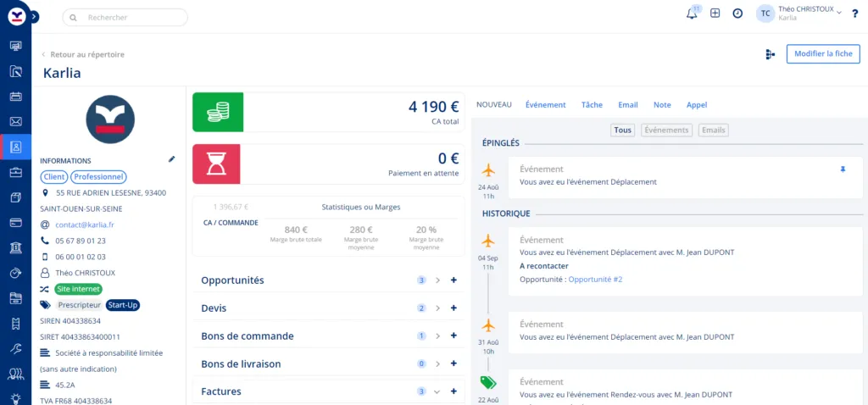Click the hierarchy icon beside Modifier la fiche

(x=770, y=54)
